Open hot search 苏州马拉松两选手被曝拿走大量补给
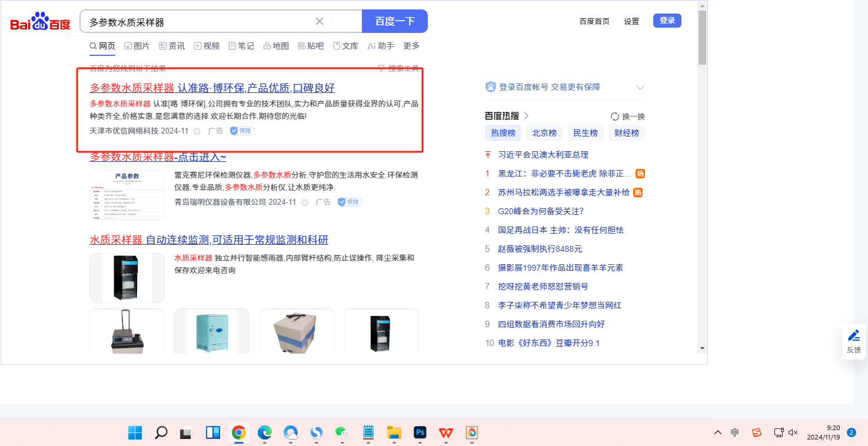The height and width of the screenshot is (446, 868). pyautogui.click(x=564, y=192)
